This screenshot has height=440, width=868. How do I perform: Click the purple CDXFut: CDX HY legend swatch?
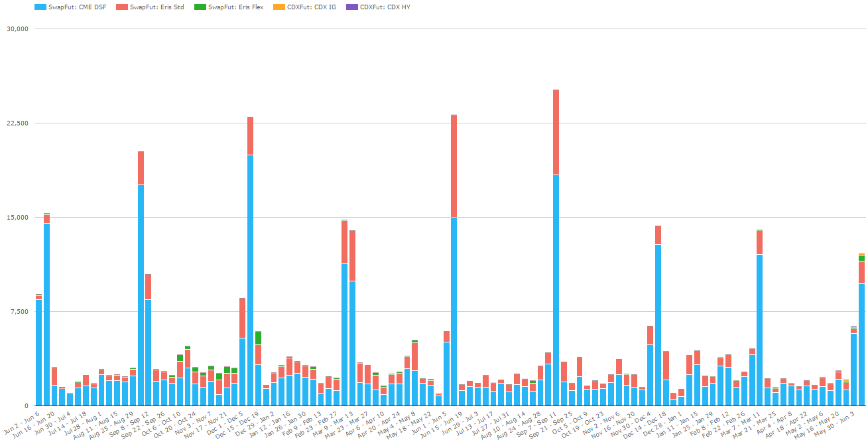pyautogui.click(x=353, y=7)
